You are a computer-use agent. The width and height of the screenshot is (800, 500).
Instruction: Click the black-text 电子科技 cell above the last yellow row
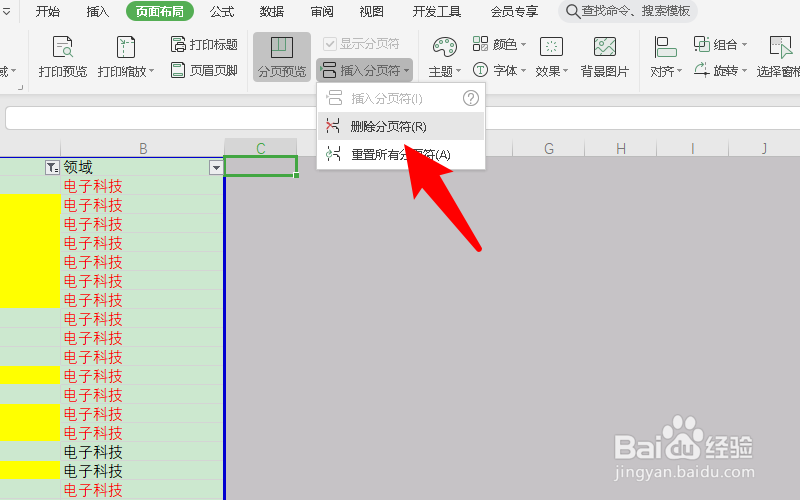coord(142,452)
